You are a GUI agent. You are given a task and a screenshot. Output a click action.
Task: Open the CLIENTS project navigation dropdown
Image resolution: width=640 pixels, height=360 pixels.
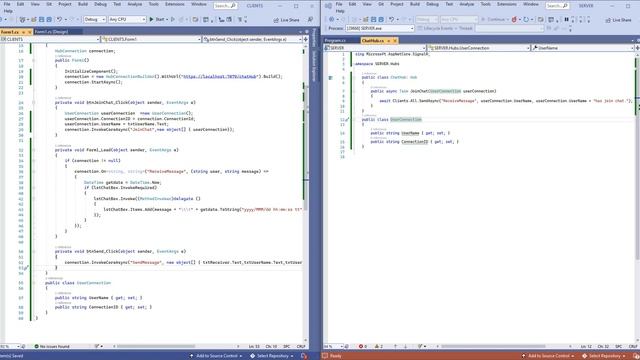pyautogui.click(x=50, y=39)
